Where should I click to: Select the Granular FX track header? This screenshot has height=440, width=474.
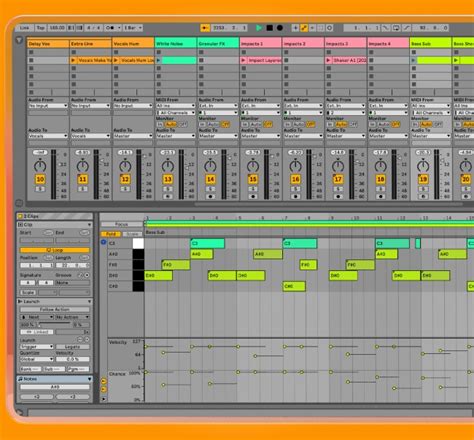(x=218, y=44)
